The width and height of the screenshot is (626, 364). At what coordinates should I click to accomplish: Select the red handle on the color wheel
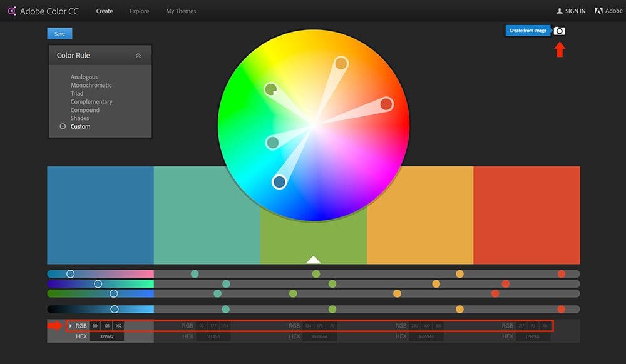[x=386, y=104]
